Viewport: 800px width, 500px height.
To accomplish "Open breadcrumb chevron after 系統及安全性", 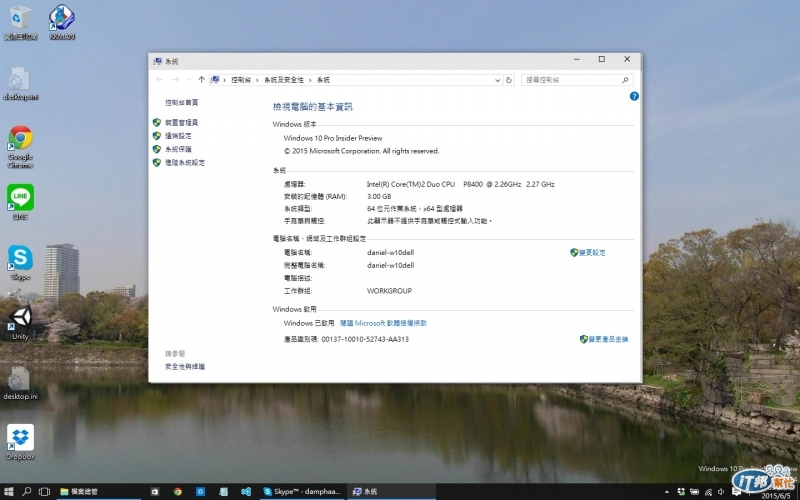I will [x=310, y=80].
